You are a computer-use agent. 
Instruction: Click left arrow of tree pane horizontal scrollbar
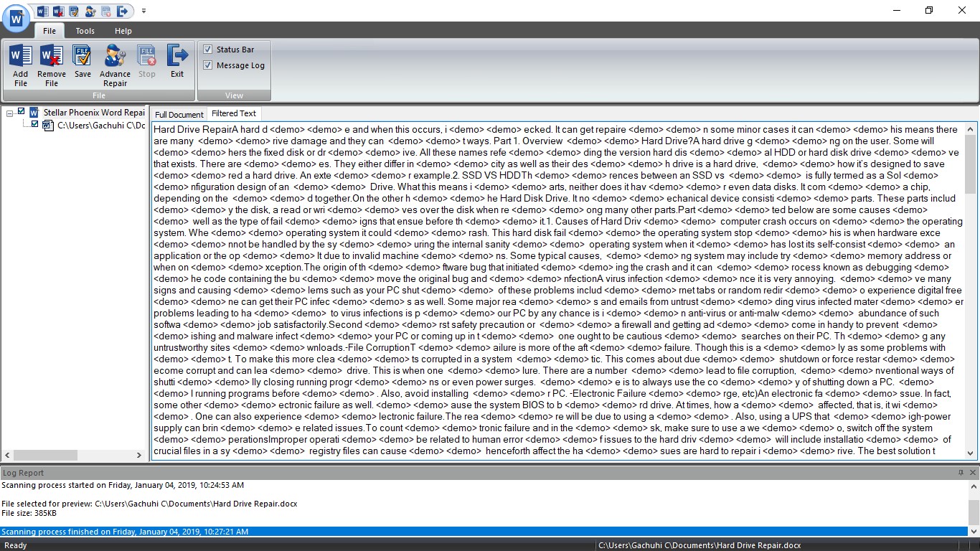[x=8, y=455]
